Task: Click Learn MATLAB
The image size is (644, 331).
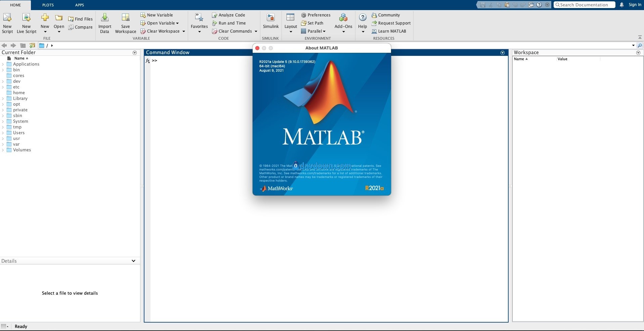Action: pyautogui.click(x=389, y=31)
